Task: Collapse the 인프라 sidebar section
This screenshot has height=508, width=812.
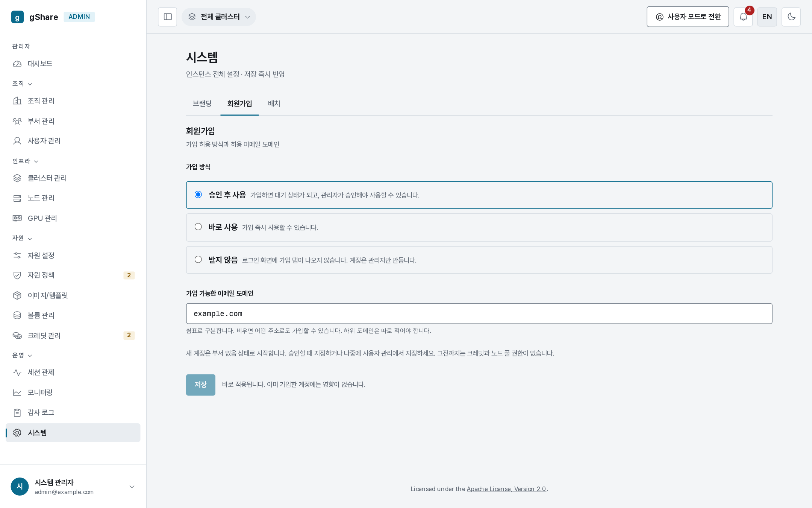Action: (25, 161)
